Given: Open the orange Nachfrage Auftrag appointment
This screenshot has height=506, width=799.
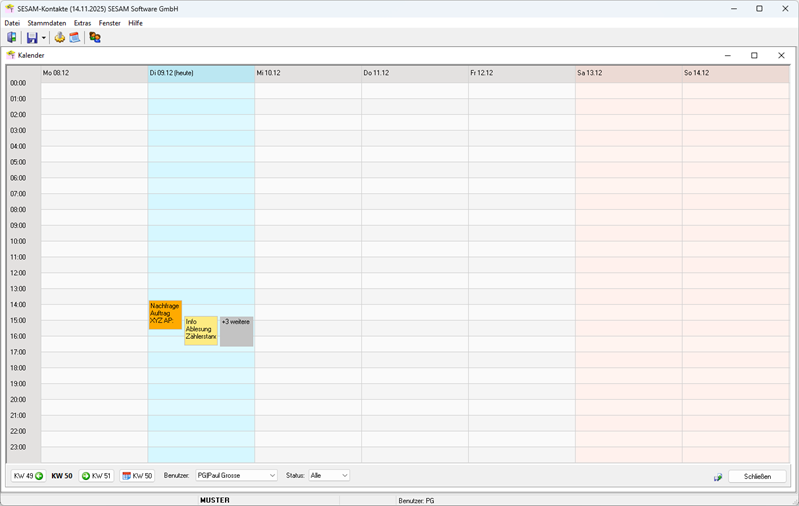Looking at the screenshot, I should [165, 315].
